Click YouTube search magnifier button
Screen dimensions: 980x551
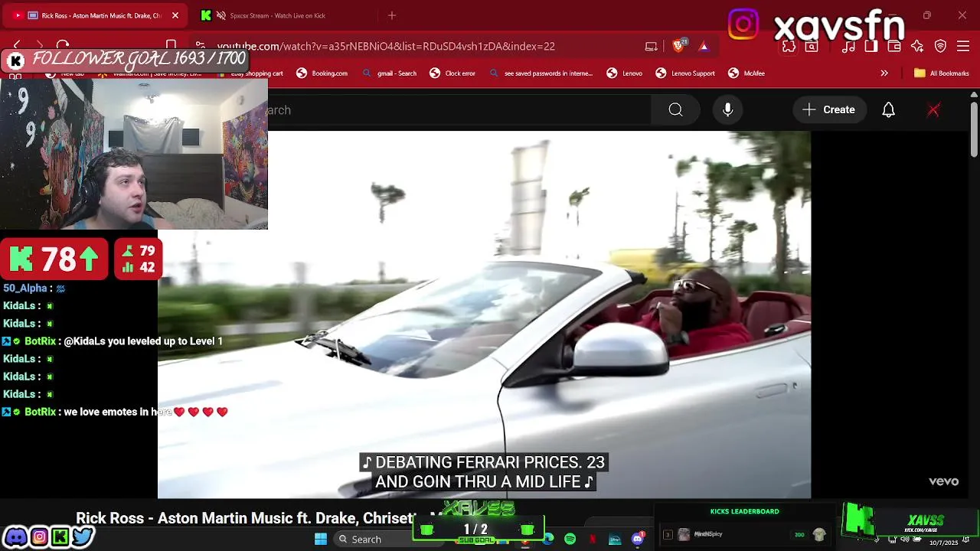(x=675, y=110)
